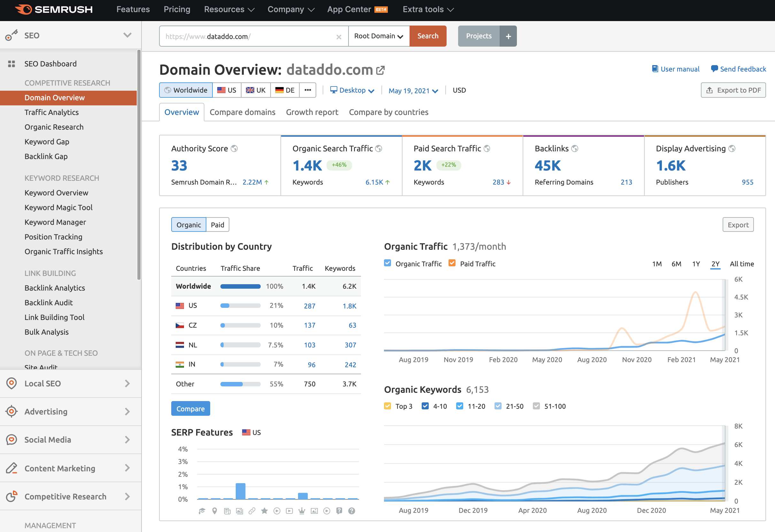Select the 1Y time range
Viewport: 775px width, 532px height.
coord(696,264)
